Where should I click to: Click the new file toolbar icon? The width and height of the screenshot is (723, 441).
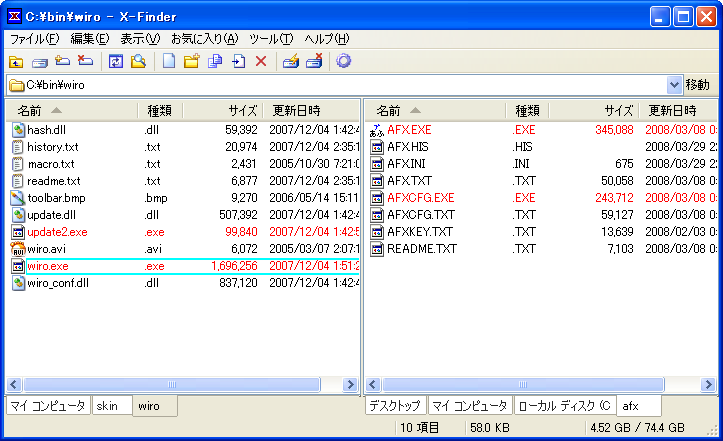click(x=170, y=61)
